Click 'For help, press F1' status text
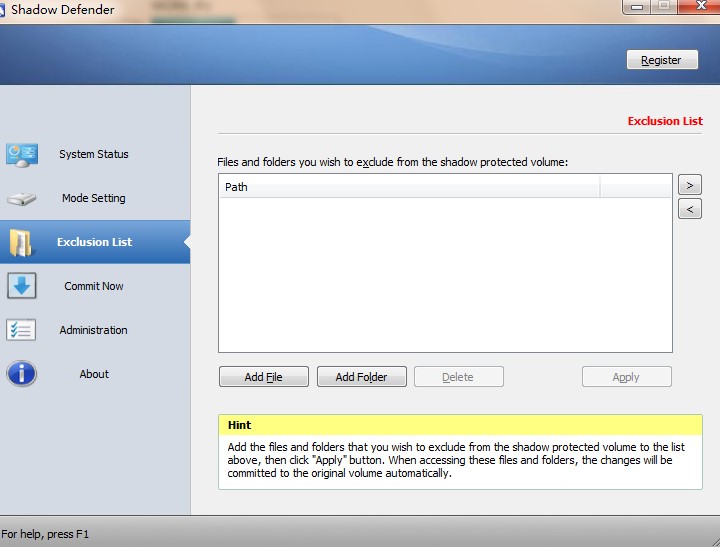Viewport: 720px width, 547px height. pos(45,534)
